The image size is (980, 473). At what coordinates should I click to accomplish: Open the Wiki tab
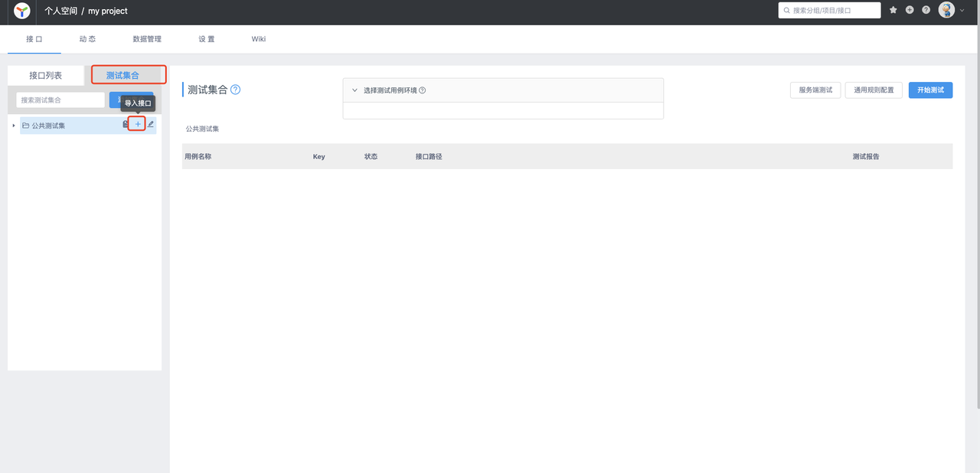(x=259, y=39)
